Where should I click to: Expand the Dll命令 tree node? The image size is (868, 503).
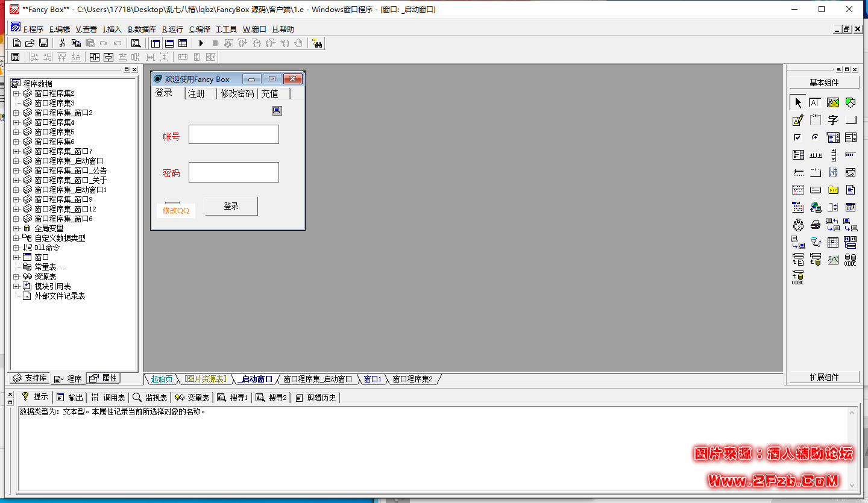16,248
